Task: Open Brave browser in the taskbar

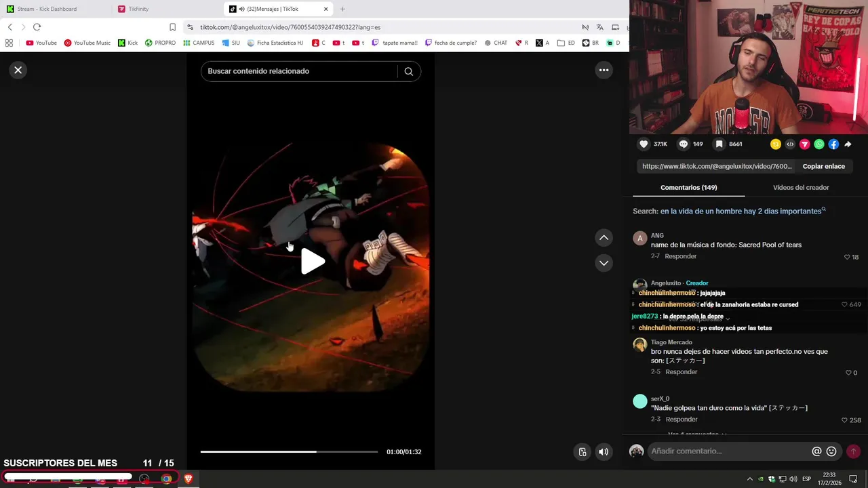Action: pyautogui.click(x=189, y=479)
